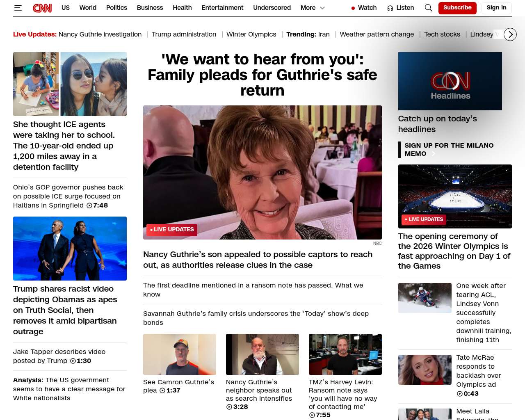This screenshot has height=420, width=525.
Task: Open the hamburger menu icon
Action: (x=18, y=8)
